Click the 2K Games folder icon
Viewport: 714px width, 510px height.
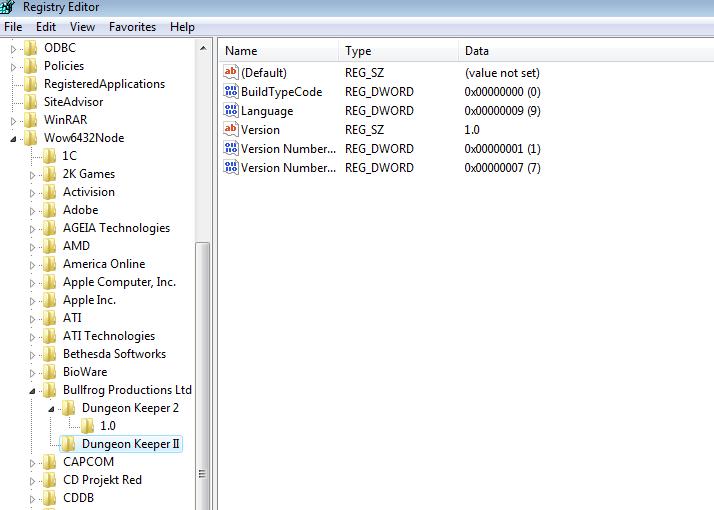49,174
